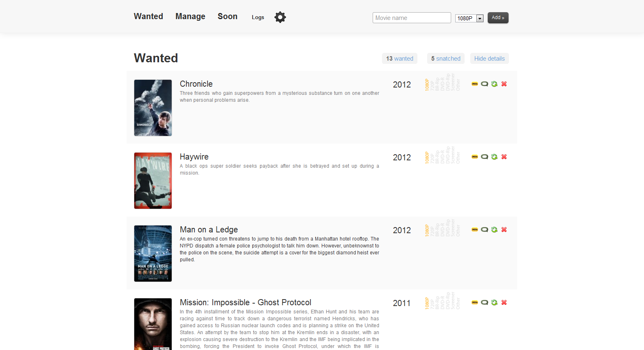Click the Mission: Impossible poster thumbnail
This screenshot has height=350, width=644.
tap(153, 324)
